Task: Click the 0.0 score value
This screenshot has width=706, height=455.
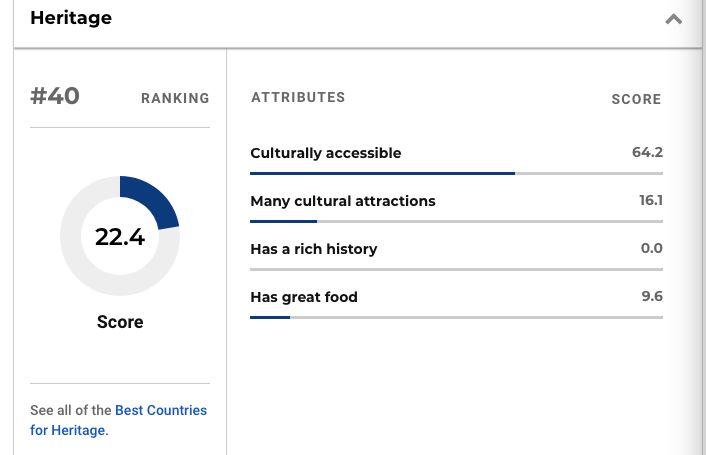Action: click(652, 248)
